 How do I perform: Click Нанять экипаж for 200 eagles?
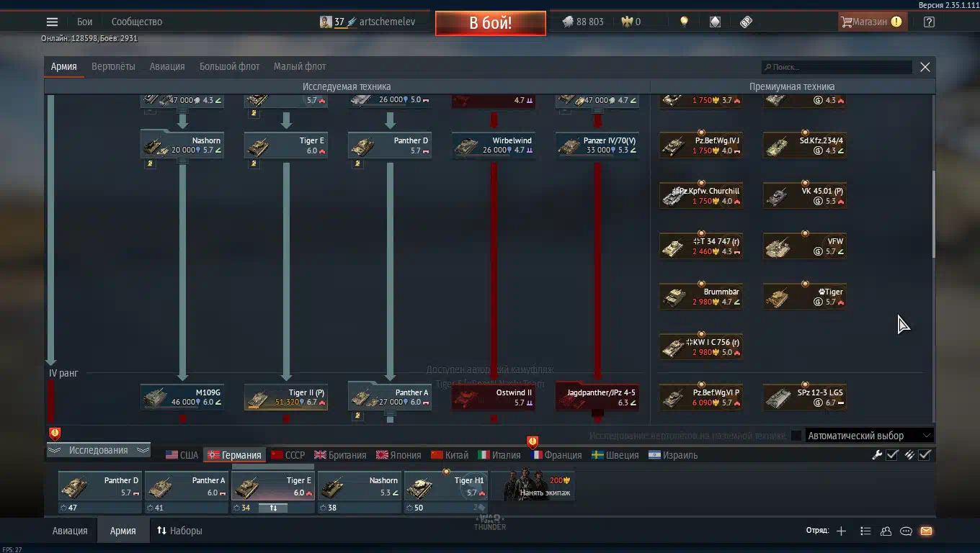tap(533, 486)
